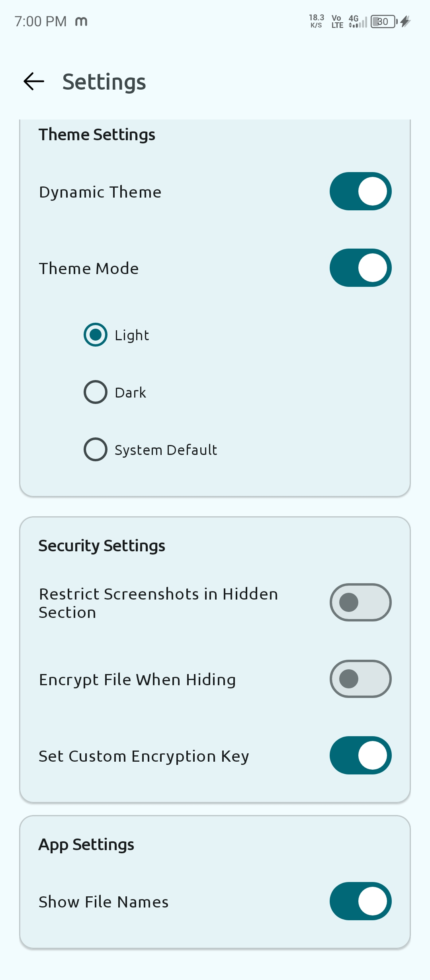This screenshot has height=980, width=430.
Task: Click the back arrow icon
Action: tap(33, 82)
